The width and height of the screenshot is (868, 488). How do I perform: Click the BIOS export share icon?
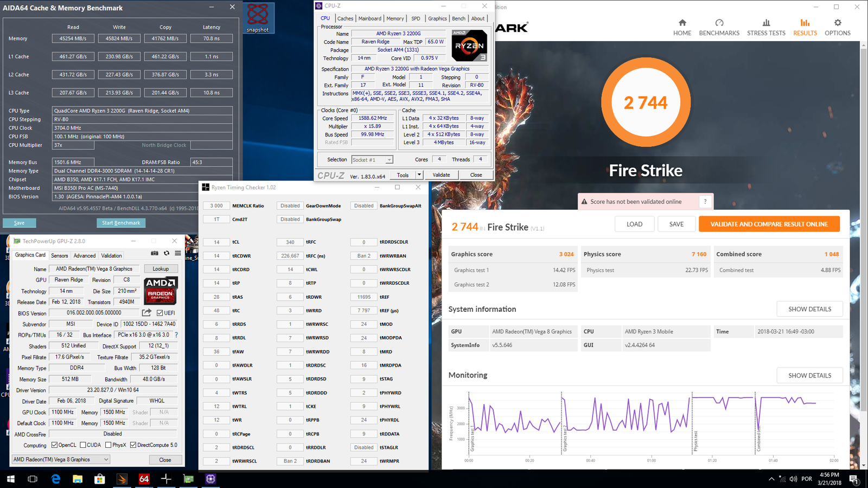[146, 312]
